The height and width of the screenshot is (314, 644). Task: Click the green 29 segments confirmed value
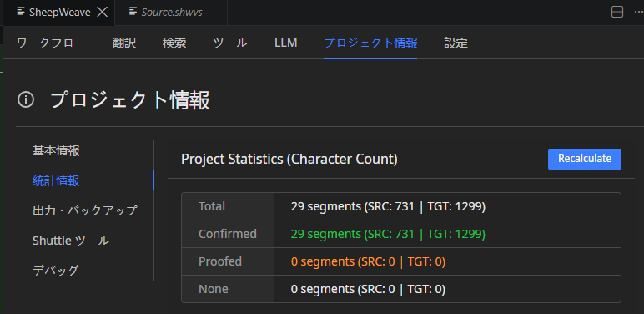point(388,235)
